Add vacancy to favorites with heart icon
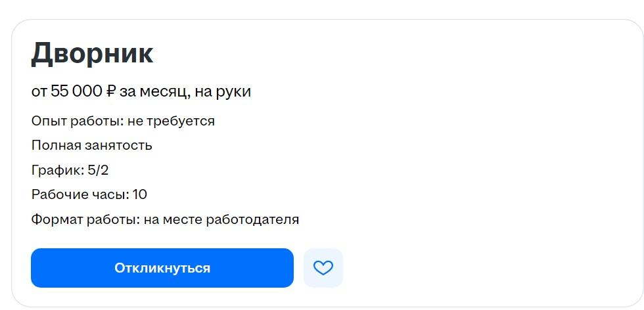The height and width of the screenshot is (310, 644). (323, 268)
